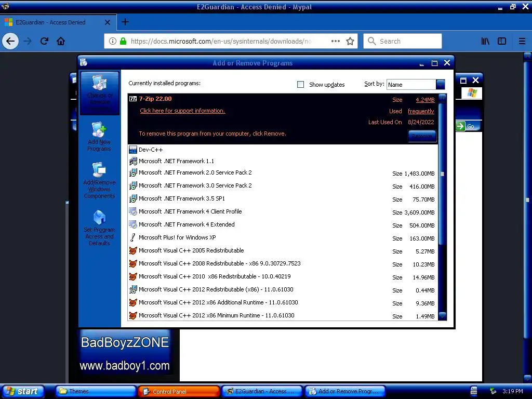Viewport: 532px width, 399px height.
Task: Click the browser search field
Action: [x=403, y=41]
